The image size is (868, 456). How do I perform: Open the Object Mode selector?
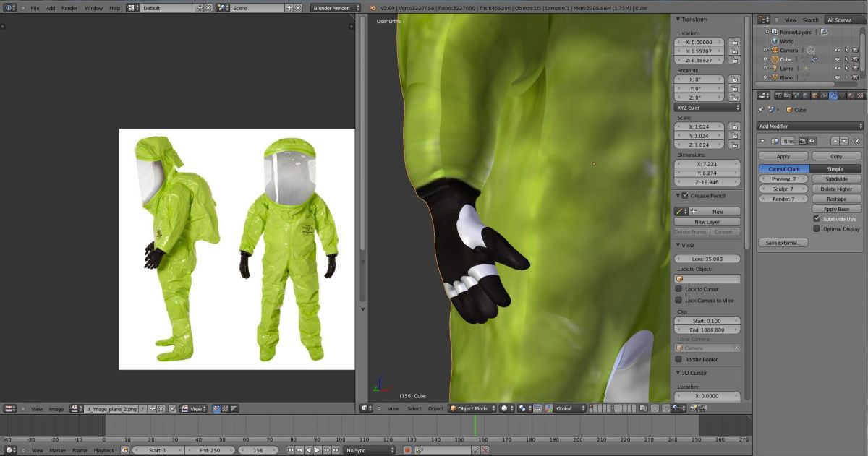[472, 408]
